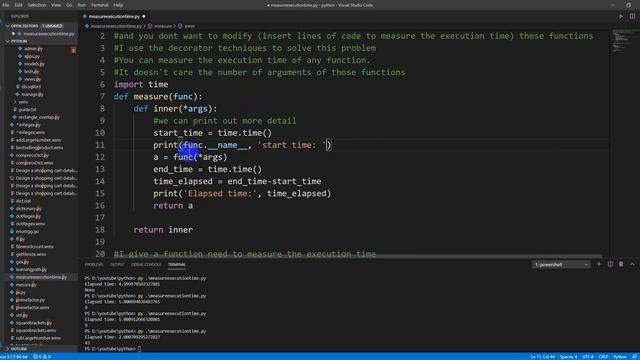Kill the terminal with trash icon
Image resolution: width=640 pixels, height=360 pixels.
621,264
